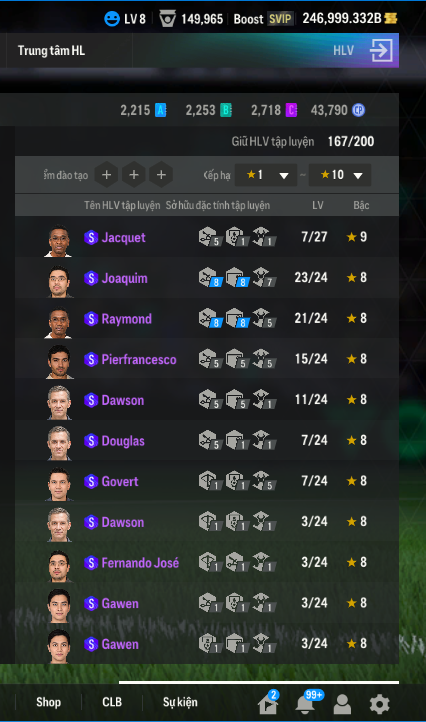Viewport: 426px width, 722px height.
Task: Click the green B training card icon
Action: pos(226,110)
